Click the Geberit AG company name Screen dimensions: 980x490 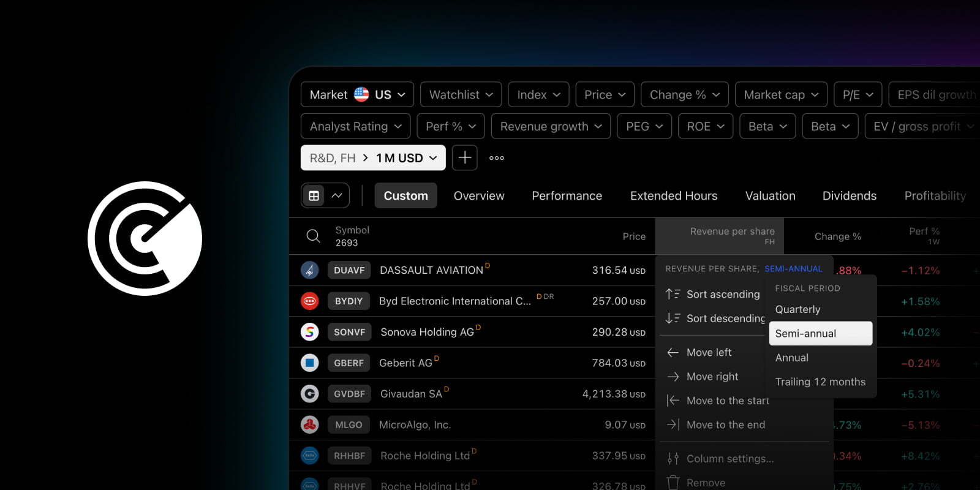[x=405, y=363]
